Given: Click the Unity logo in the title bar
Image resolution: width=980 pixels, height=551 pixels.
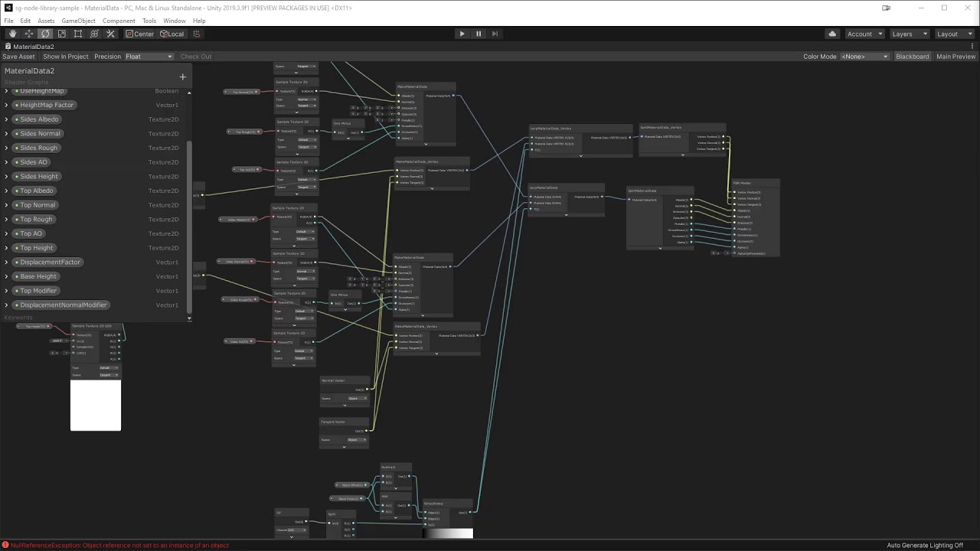Looking at the screenshot, I should 8,8.
